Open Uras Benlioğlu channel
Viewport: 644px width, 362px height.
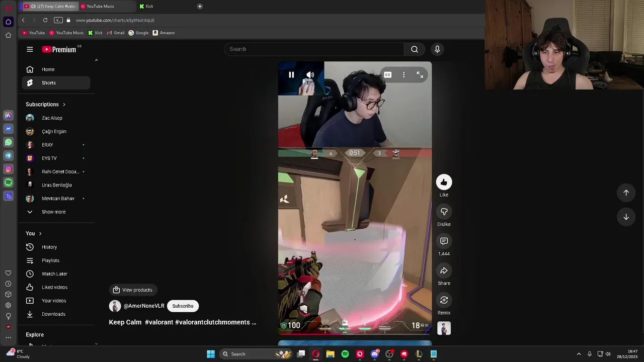(x=56, y=185)
